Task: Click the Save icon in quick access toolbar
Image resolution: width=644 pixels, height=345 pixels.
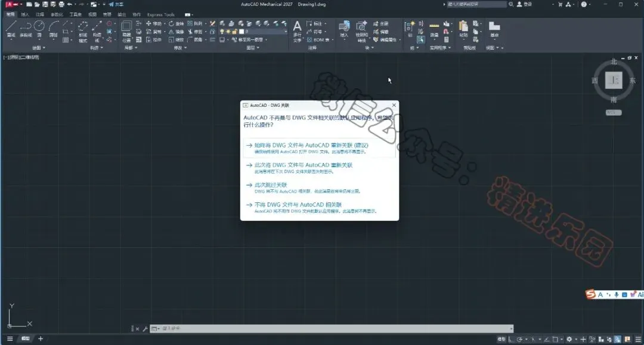Action: (45, 5)
